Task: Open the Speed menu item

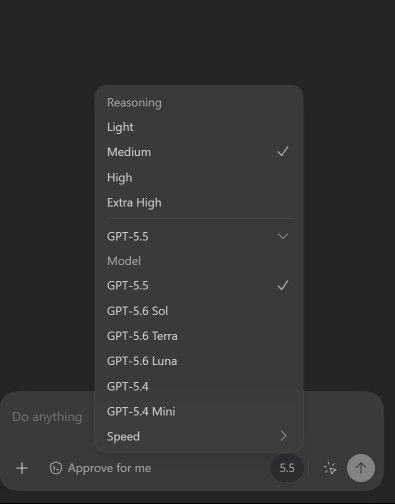Action: [x=199, y=436]
